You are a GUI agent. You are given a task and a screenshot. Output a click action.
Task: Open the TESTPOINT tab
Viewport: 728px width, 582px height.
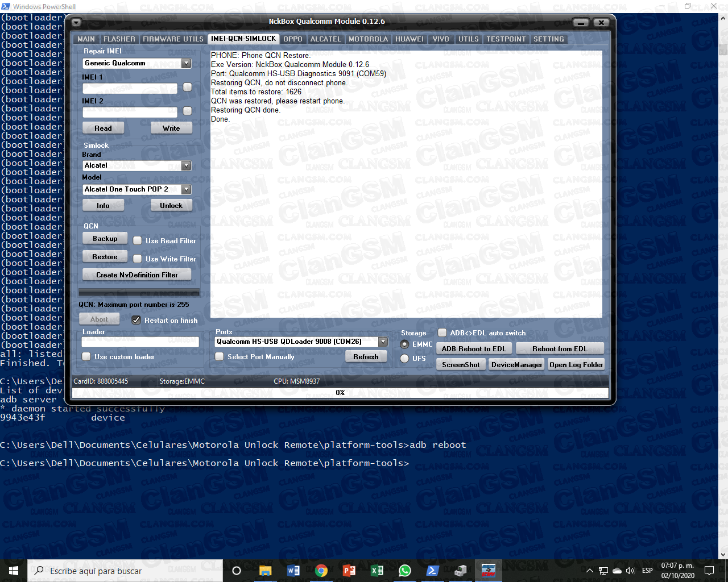(506, 39)
